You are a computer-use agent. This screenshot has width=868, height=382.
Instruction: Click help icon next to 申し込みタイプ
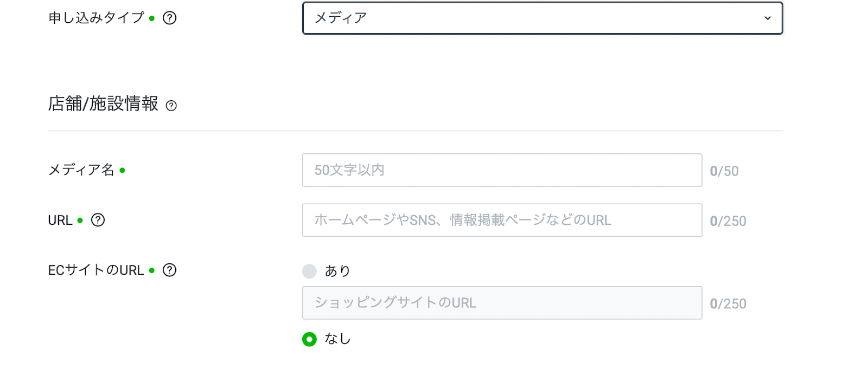click(x=170, y=18)
